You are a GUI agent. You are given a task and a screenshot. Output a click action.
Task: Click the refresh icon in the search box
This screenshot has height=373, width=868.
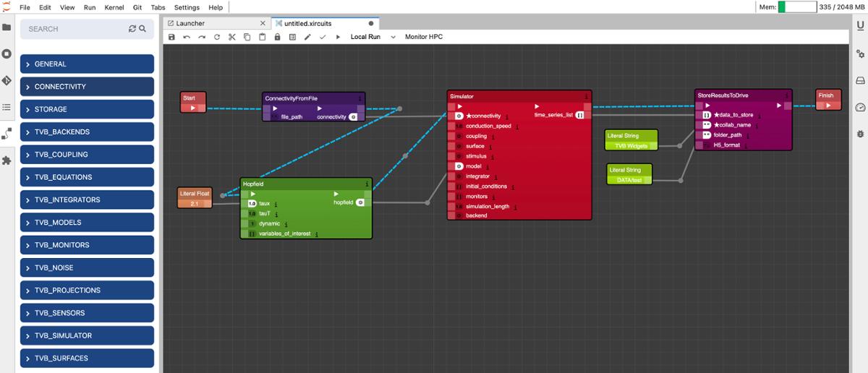coord(132,29)
